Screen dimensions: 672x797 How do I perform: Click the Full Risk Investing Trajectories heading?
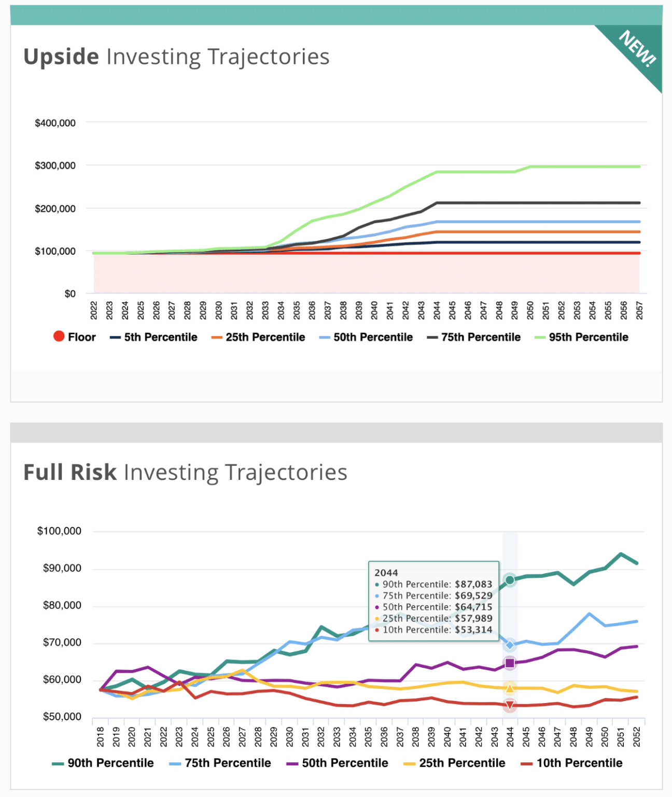pos(185,473)
